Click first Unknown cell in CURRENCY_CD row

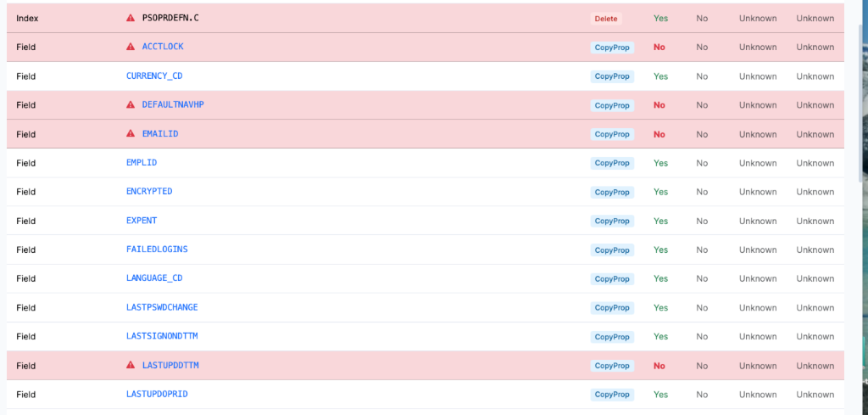(758, 76)
